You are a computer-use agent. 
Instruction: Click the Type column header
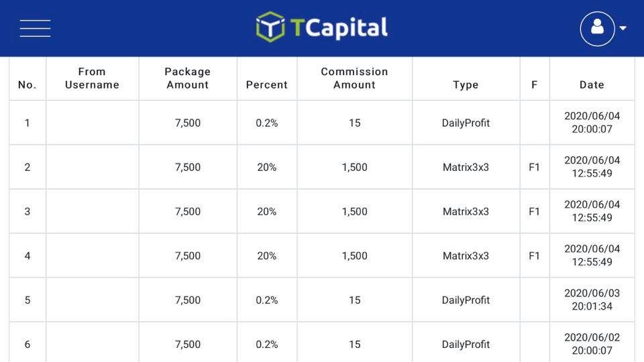pyautogui.click(x=466, y=85)
